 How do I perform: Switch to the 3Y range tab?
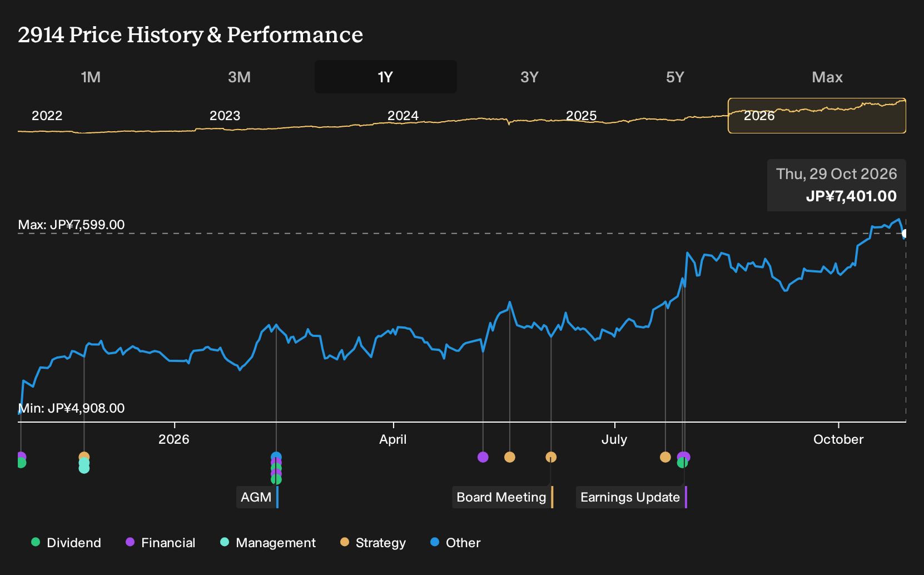(529, 77)
